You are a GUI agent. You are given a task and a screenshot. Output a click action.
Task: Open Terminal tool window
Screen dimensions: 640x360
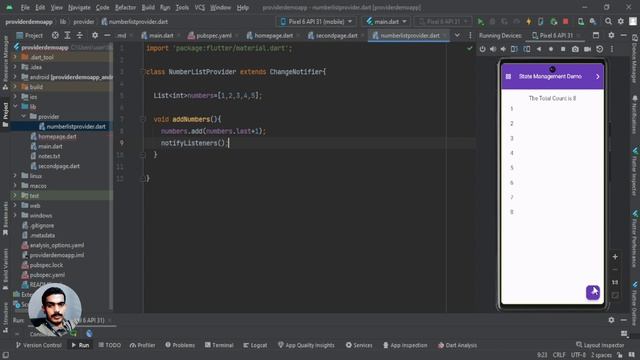point(219,345)
